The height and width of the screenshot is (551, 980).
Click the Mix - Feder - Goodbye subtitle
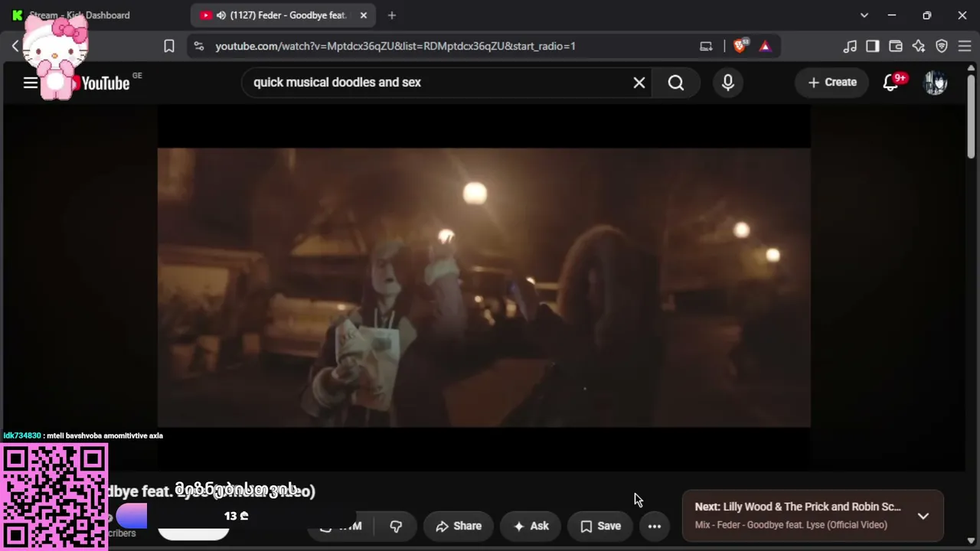[791, 525]
